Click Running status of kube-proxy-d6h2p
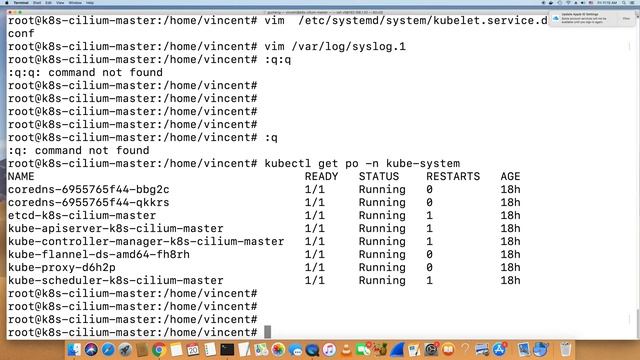The height and width of the screenshot is (360, 640). [x=382, y=267]
